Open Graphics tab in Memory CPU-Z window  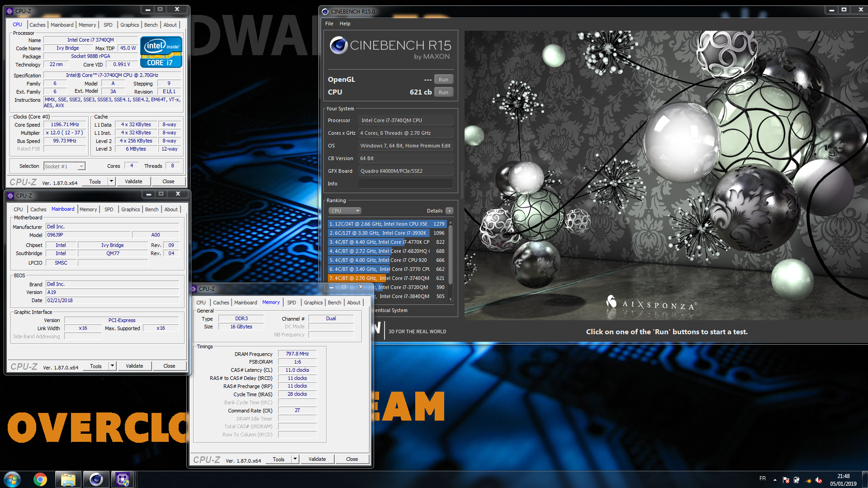coord(313,303)
